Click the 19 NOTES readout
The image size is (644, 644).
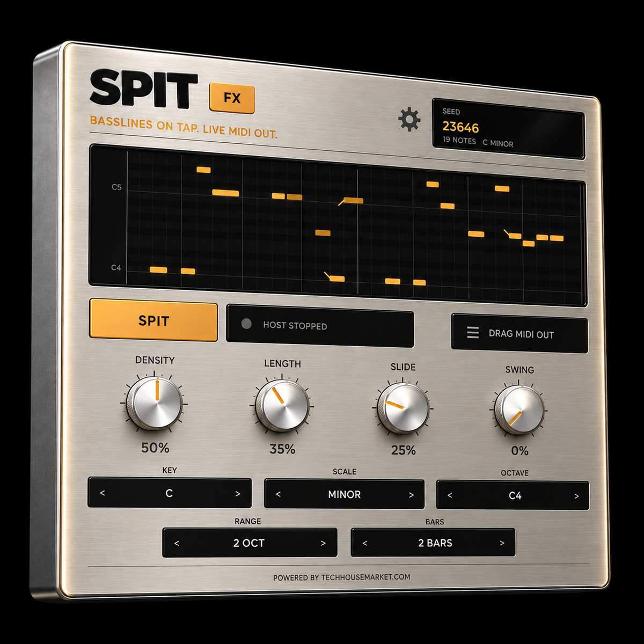[459, 141]
